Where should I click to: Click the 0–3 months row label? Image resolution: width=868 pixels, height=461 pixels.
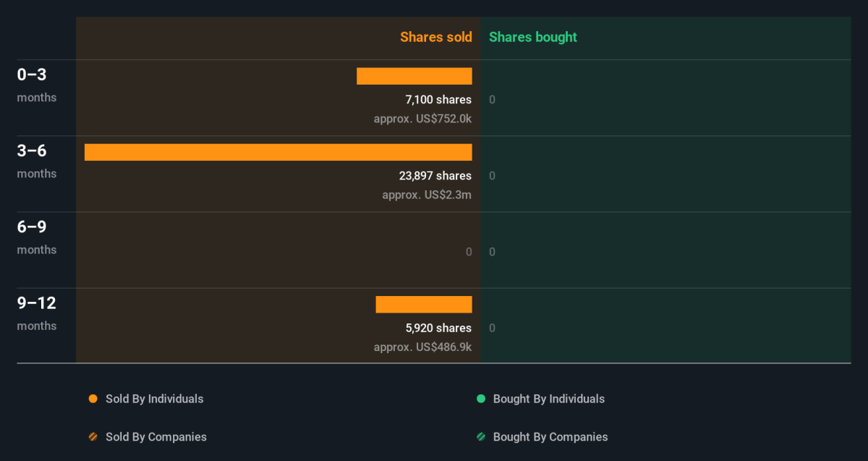click(x=37, y=85)
